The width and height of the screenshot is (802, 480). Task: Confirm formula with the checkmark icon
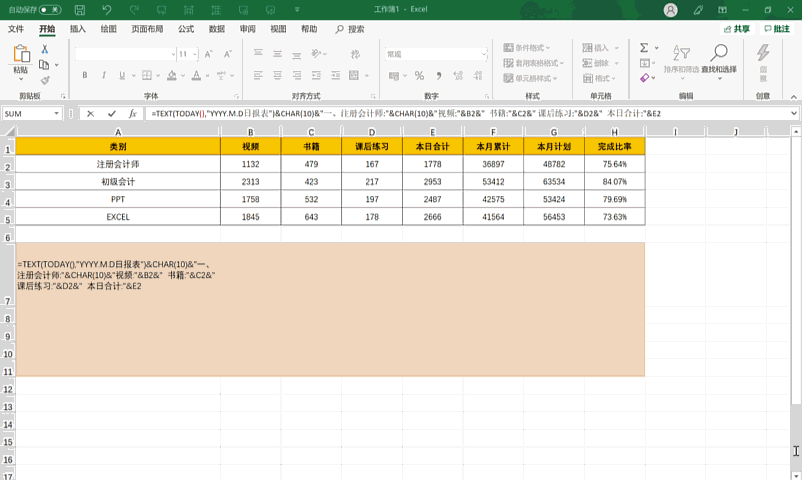111,114
